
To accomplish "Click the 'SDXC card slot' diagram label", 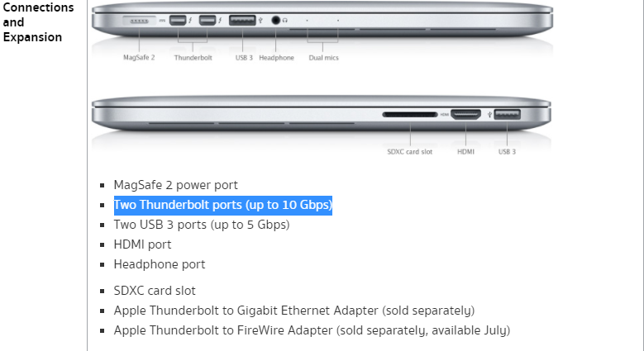I will 410,152.
